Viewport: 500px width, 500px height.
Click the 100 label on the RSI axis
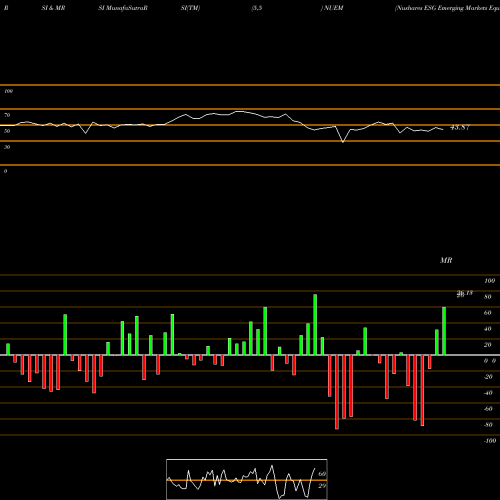coord(8,91)
